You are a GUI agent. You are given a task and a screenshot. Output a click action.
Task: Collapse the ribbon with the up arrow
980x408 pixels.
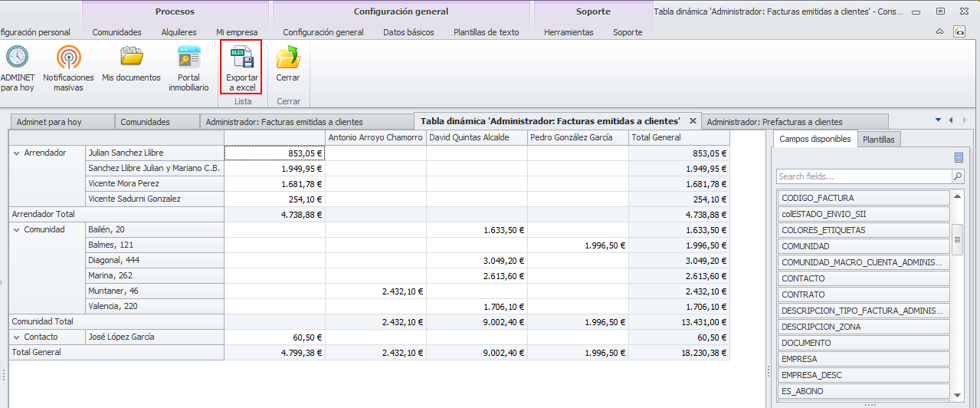940,31
